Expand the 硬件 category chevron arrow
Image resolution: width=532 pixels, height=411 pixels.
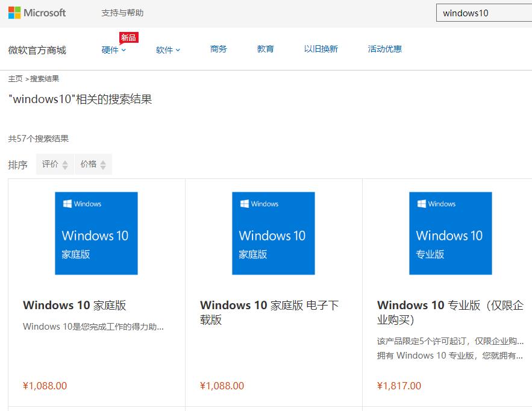[124, 49]
